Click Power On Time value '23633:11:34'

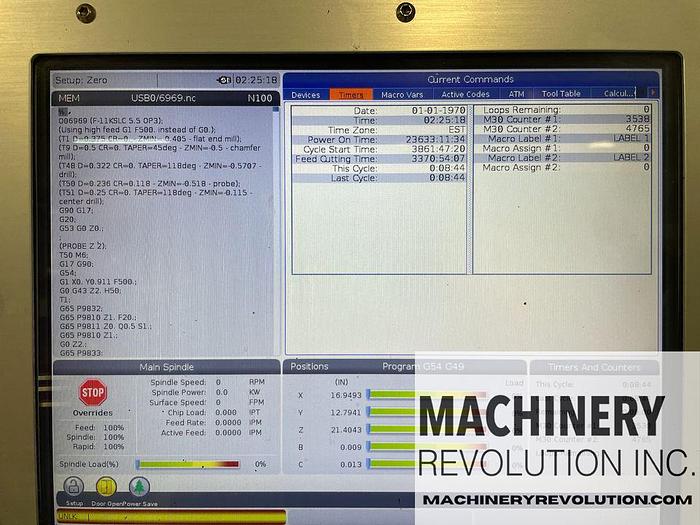tap(435, 139)
